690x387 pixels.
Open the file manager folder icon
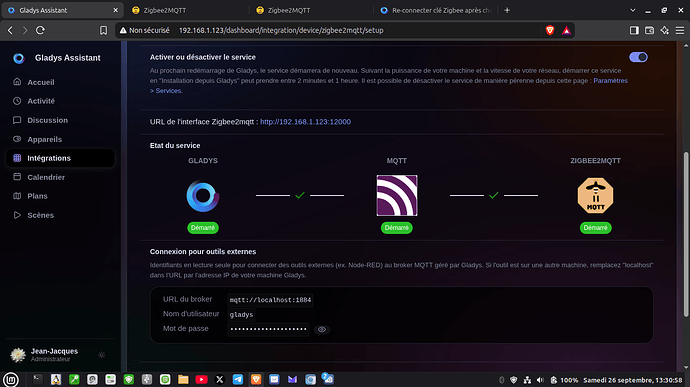point(183,379)
